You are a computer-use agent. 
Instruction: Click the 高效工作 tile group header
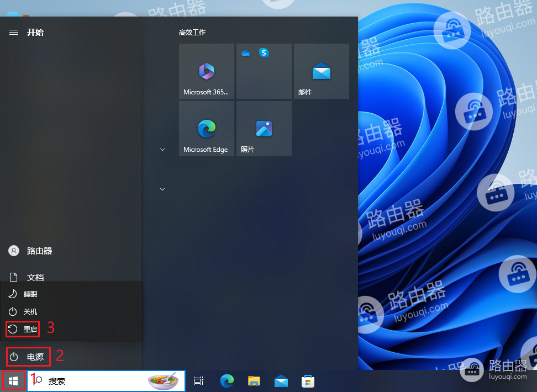tap(192, 33)
